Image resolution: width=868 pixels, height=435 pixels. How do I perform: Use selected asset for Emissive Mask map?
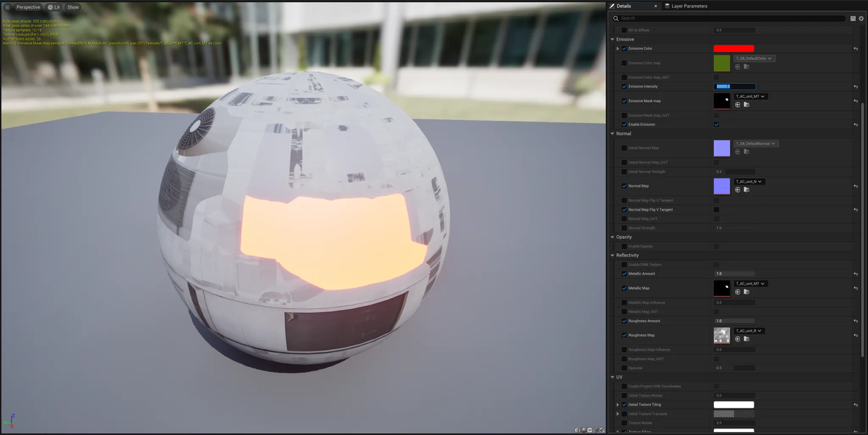tap(738, 104)
